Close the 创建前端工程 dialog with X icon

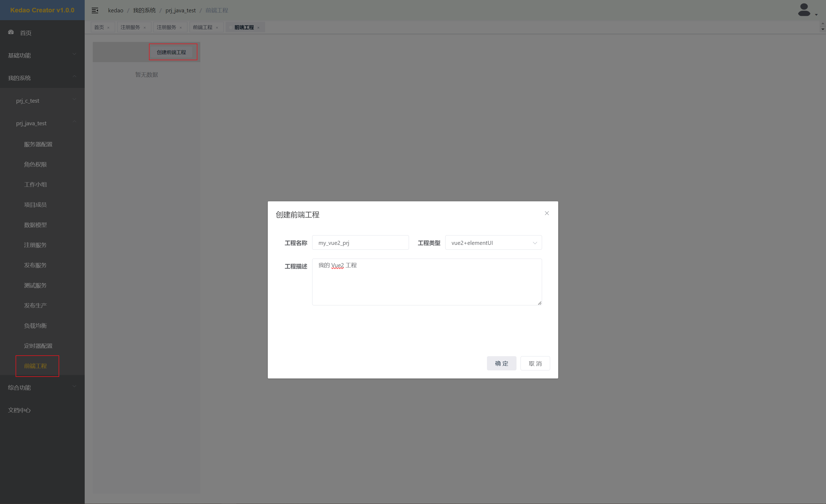[x=547, y=213]
